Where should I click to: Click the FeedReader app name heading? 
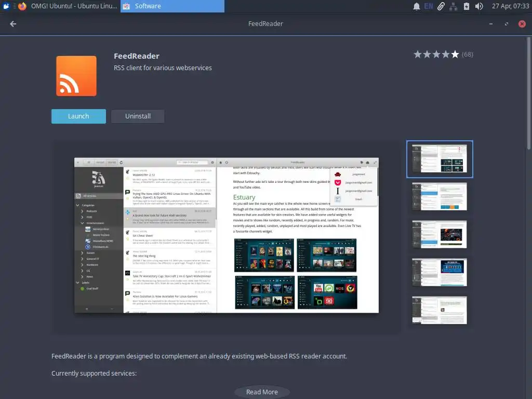[137, 56]
